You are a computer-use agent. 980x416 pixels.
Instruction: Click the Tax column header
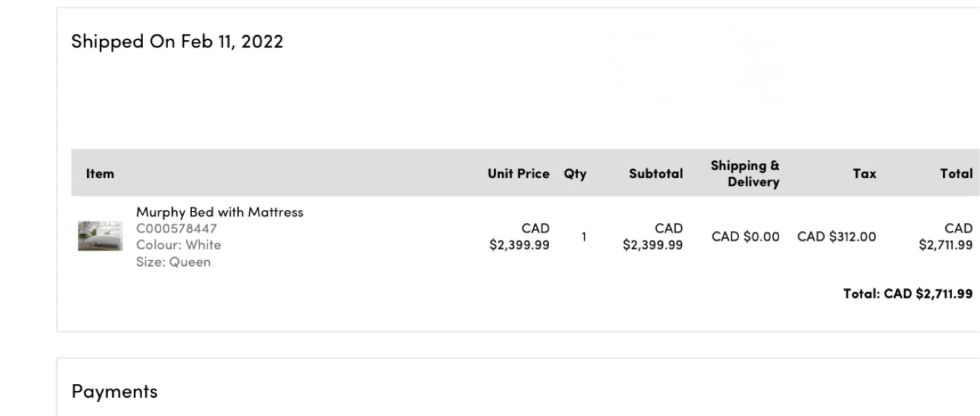coord(864,173)
